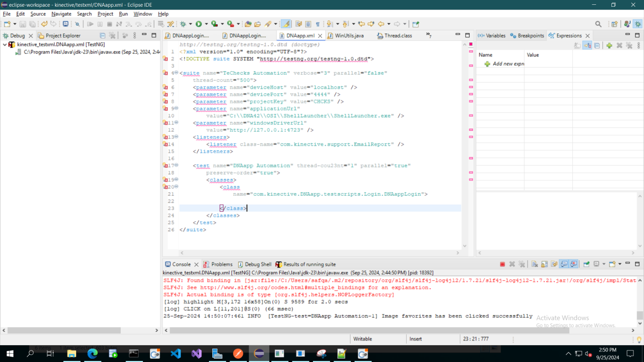
Task: Click Open Perspective icon at top right
Action: [614, 24]
